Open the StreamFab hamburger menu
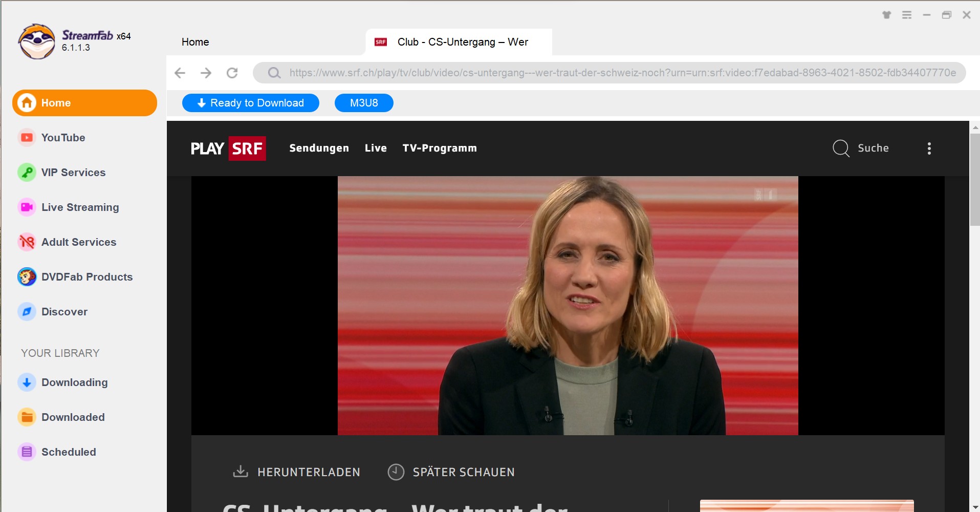This screenshot has height=512, width=980. tap(907, 15)
